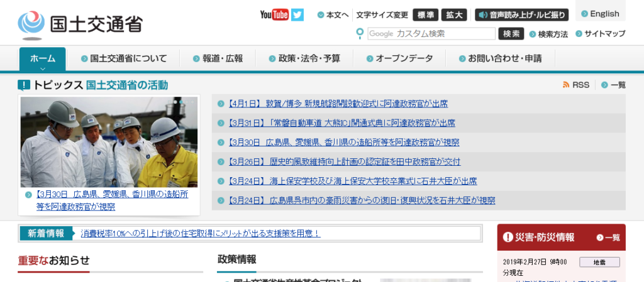The width and height of the screenshot is (644, 282).
Task: Click the 政策情報 heading
Action: coord(236,259)
